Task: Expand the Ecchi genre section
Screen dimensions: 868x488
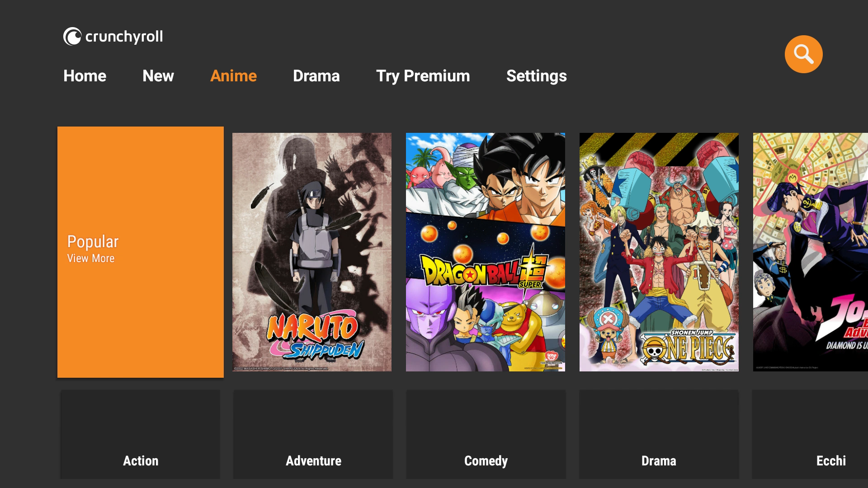Action: click(830, 460)
